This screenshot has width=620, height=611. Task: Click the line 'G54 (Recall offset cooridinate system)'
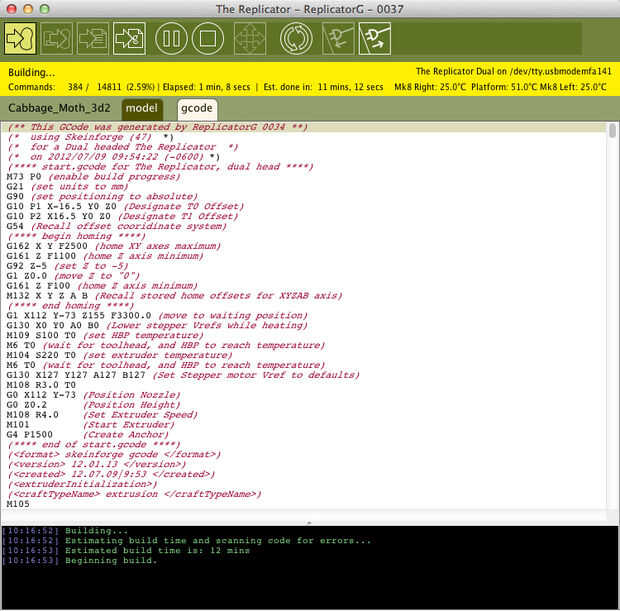click(116, 226)
